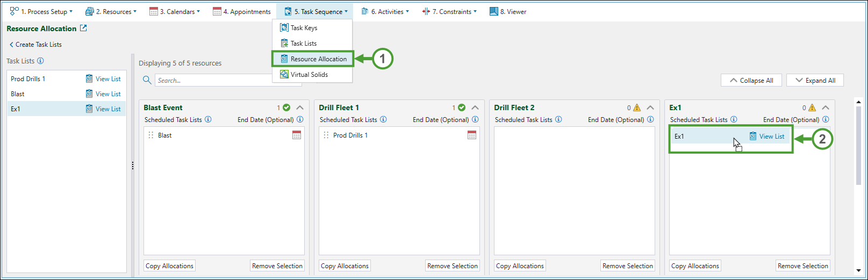Image resolution: width=868 pixels, height=280 pixels.
Task: Click the green check icon on Blast Event
Action: 286,107
